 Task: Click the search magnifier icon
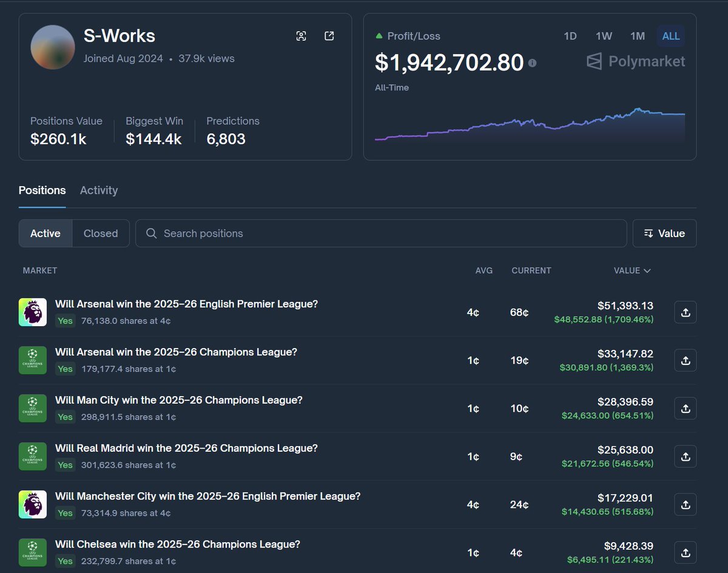[152, 233]
